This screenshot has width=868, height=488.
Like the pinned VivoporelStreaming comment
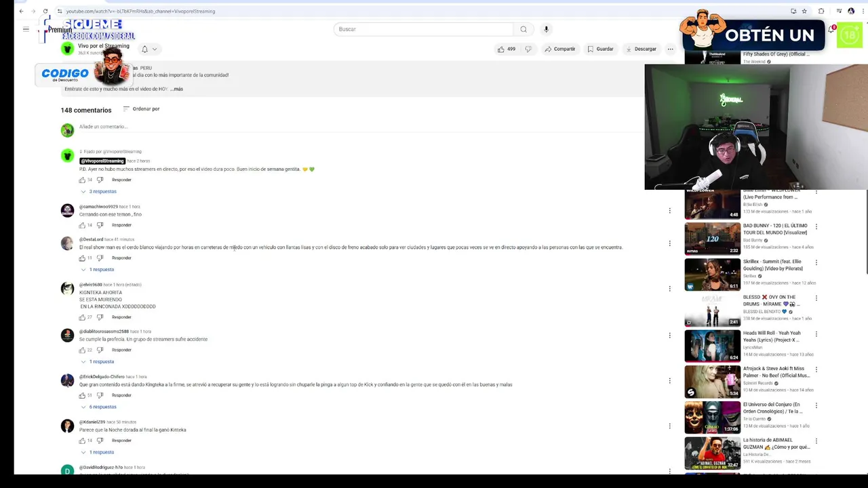coord(82,180)
